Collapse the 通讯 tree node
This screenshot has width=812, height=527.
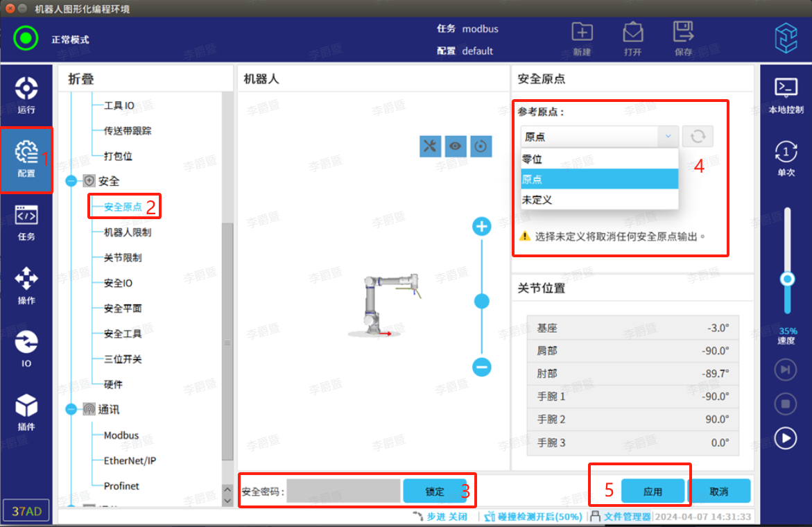tap(71, 410)
